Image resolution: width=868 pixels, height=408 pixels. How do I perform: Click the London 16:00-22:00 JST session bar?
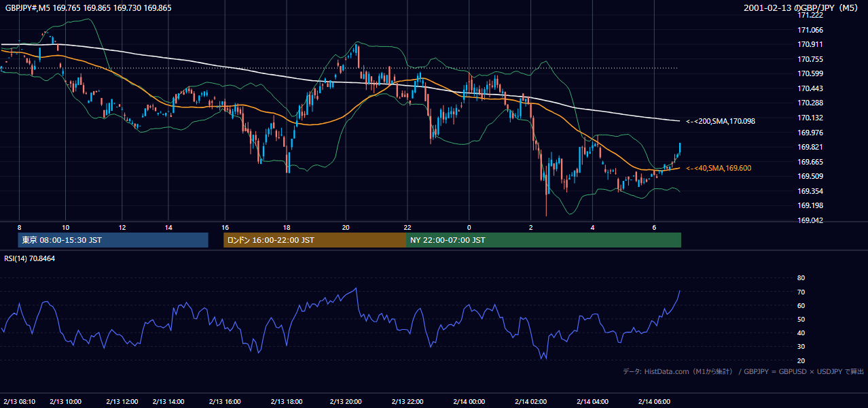coord(314,240)
